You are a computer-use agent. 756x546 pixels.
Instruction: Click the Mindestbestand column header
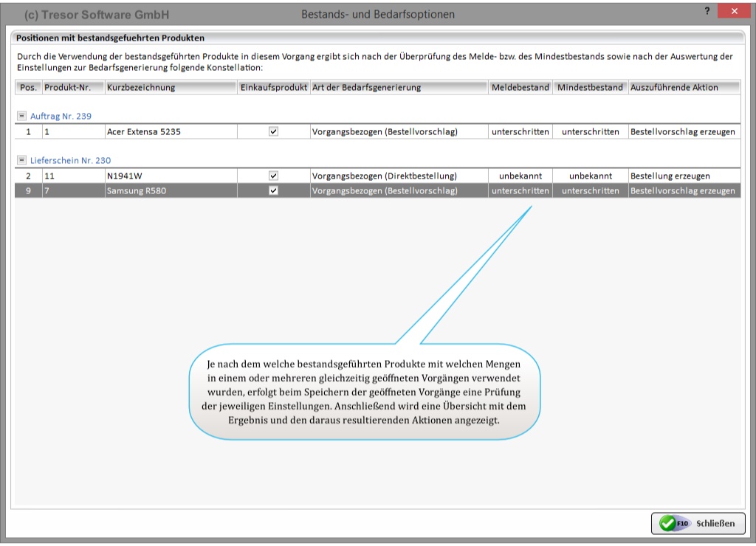(590, 87)
